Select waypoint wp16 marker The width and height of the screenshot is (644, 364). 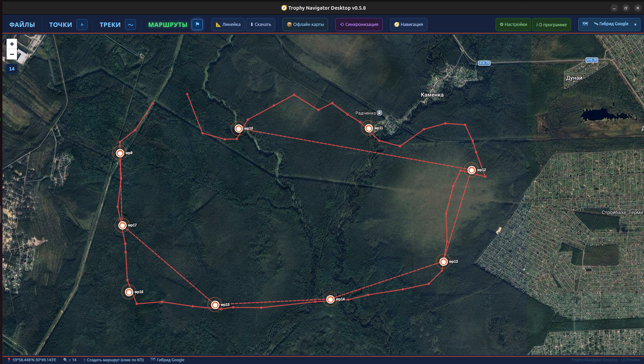(x=129, y=292)
